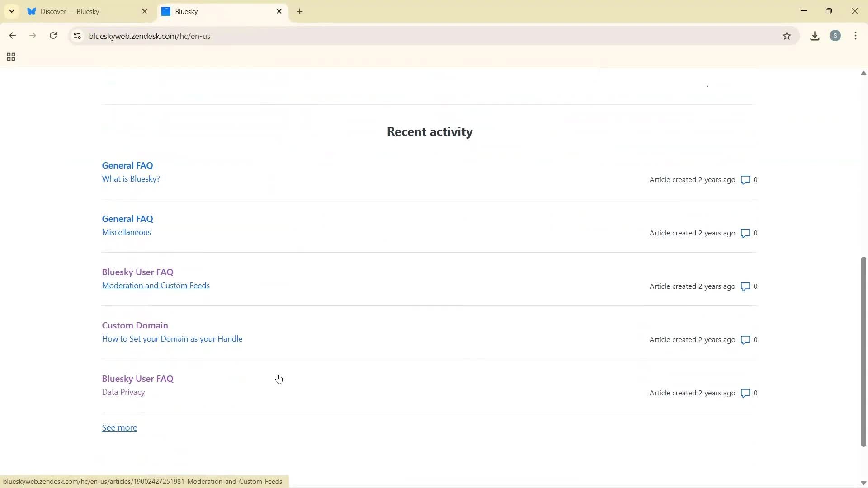Image resolution: width=868 pixels, height=488 pixels.
Task: Click inside the address bar
Action: point(316,36)
